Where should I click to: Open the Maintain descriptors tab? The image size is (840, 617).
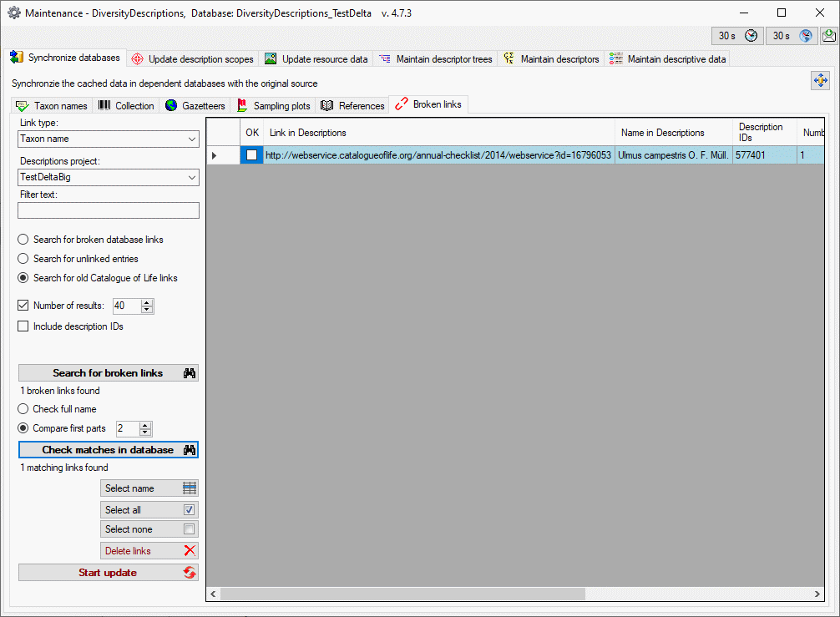point(552,59)
